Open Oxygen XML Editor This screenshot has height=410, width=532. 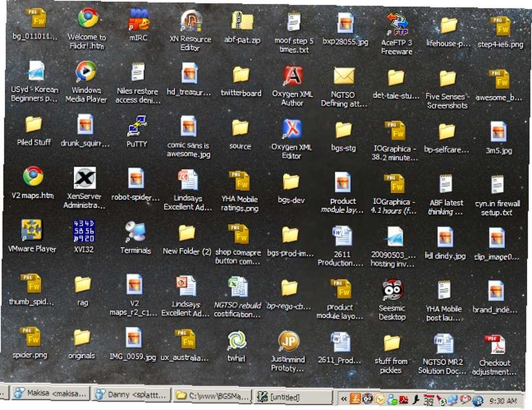292,128
